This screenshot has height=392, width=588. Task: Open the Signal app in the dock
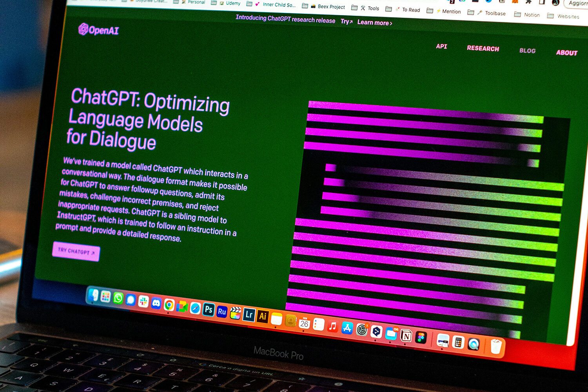[x=131, y=300]
